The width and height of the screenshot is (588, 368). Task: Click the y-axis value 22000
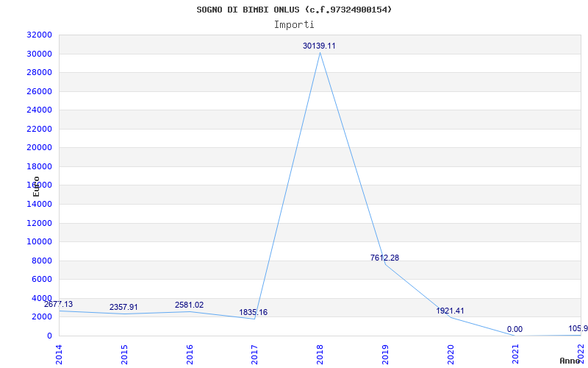click(39, 129)
